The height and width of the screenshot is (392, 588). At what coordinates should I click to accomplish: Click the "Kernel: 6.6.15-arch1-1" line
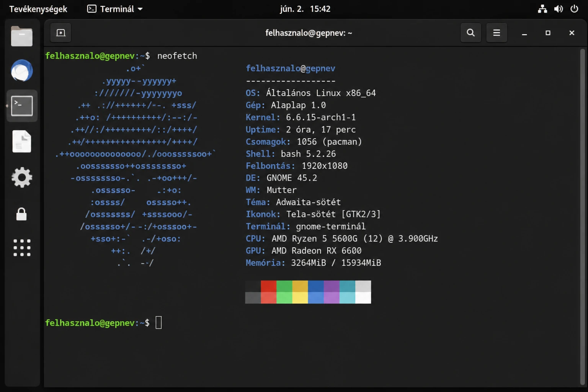click(301, 117)
